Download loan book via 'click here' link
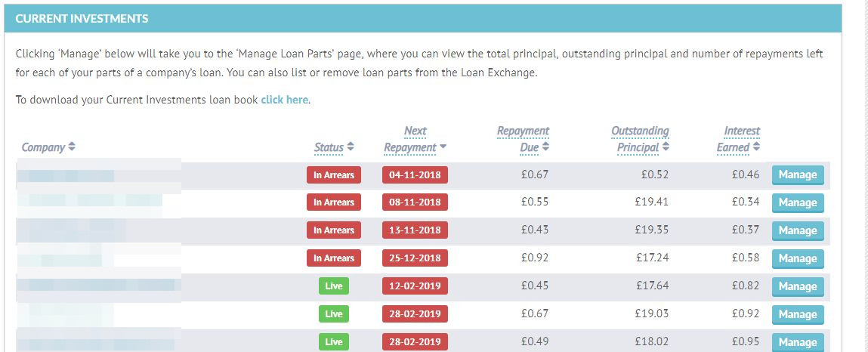This screenshot has width=868, height=352. point(285,100)
